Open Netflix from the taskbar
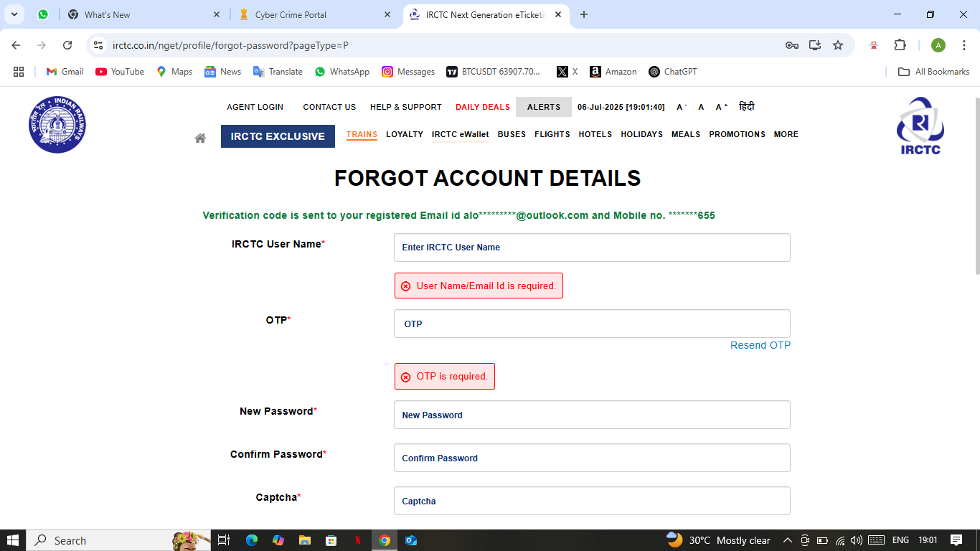 357,540
